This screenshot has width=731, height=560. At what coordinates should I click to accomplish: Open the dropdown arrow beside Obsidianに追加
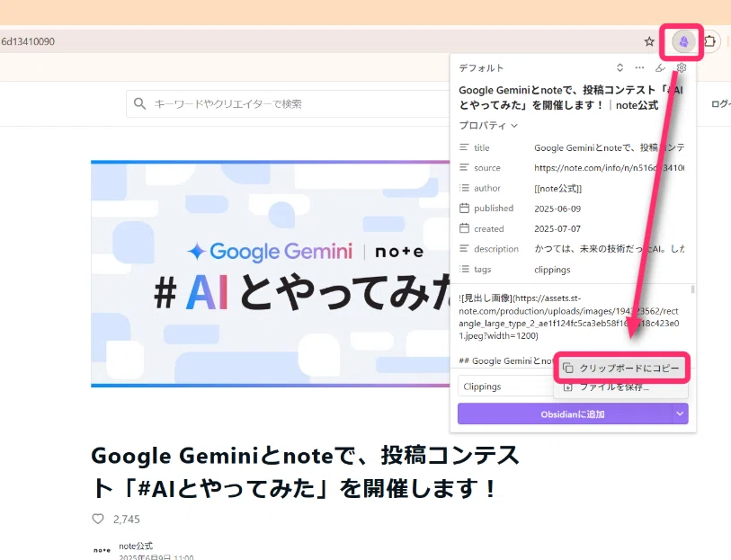pyautogui.click(x=680, y=413)
